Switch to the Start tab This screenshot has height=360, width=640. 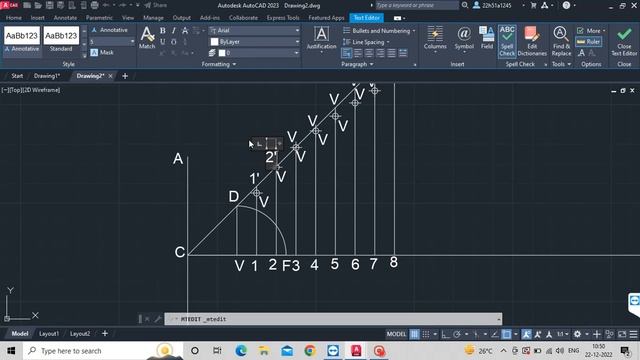coord(17,76)
